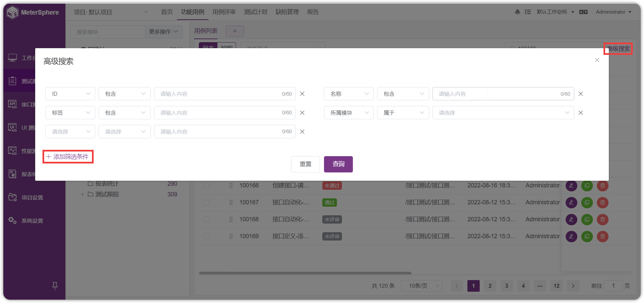This screenshot has width=644, height=303.
Task: Remove the 所属模块 filter row
Action: click(581, 113)
